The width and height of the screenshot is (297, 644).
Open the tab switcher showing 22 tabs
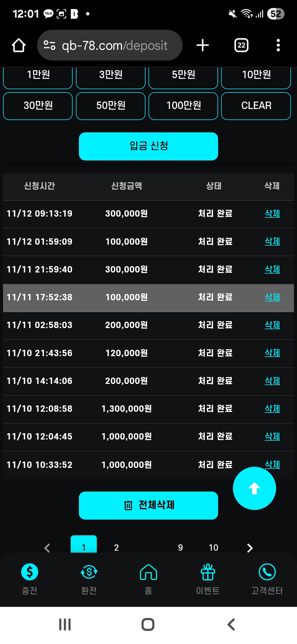point(241,45)
